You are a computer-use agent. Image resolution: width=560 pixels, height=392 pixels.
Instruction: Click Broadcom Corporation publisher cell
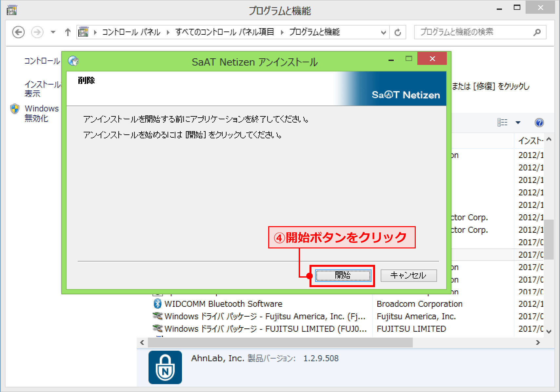pos(419,304)
